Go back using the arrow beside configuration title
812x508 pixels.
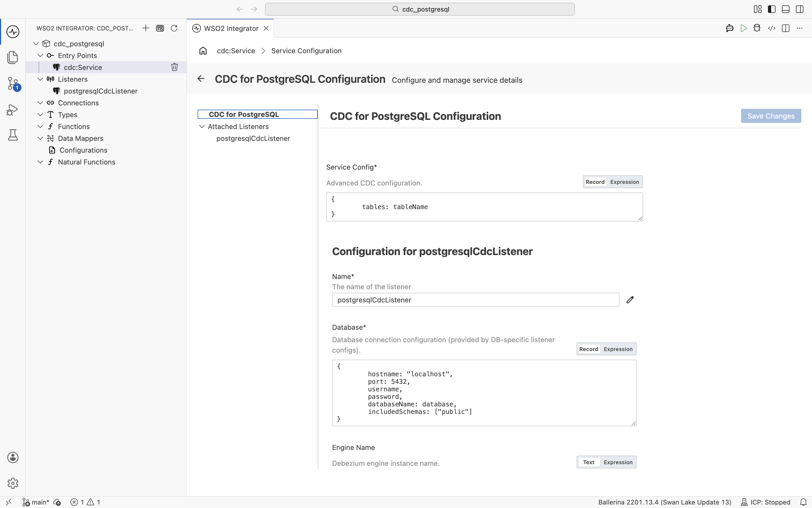201,78
